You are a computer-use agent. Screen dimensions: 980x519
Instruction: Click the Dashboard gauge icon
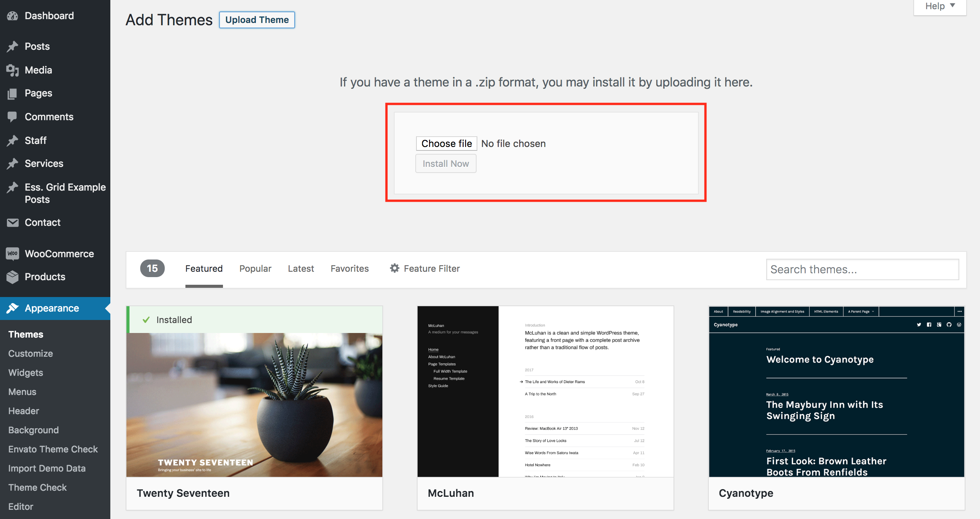pos(12,16)
